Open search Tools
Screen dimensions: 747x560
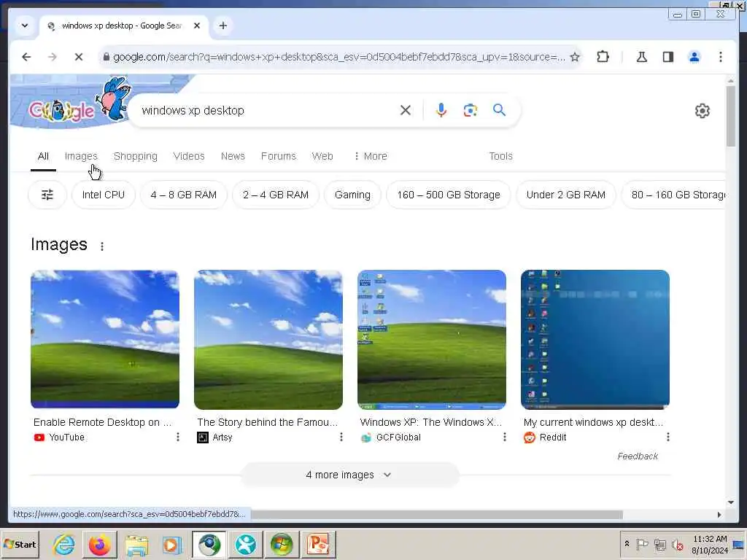pos(500,156)
